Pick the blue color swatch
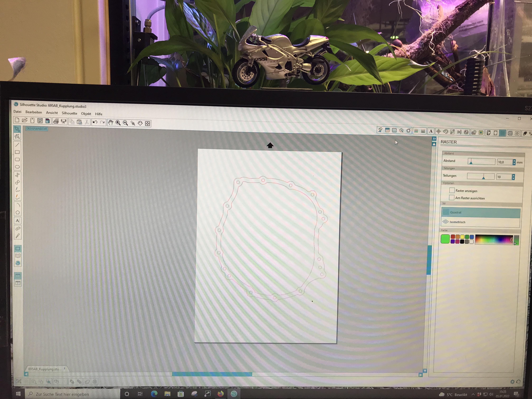This screenshot has width=532, height=399. (472, 237)
